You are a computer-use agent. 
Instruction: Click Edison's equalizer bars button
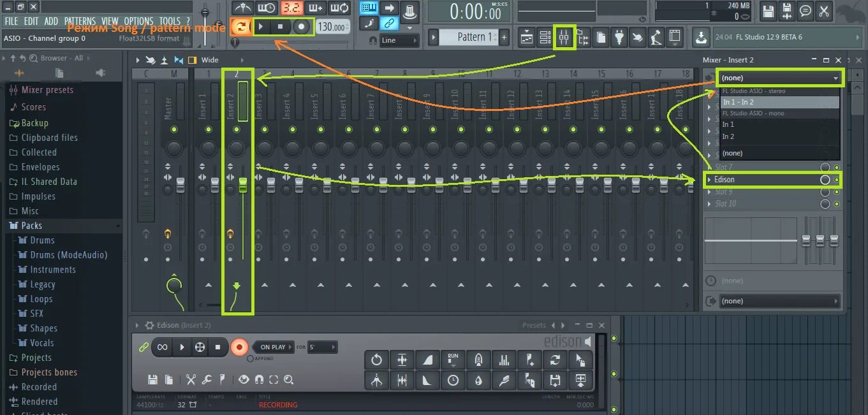pyautogui.click(x=504, y=360)
